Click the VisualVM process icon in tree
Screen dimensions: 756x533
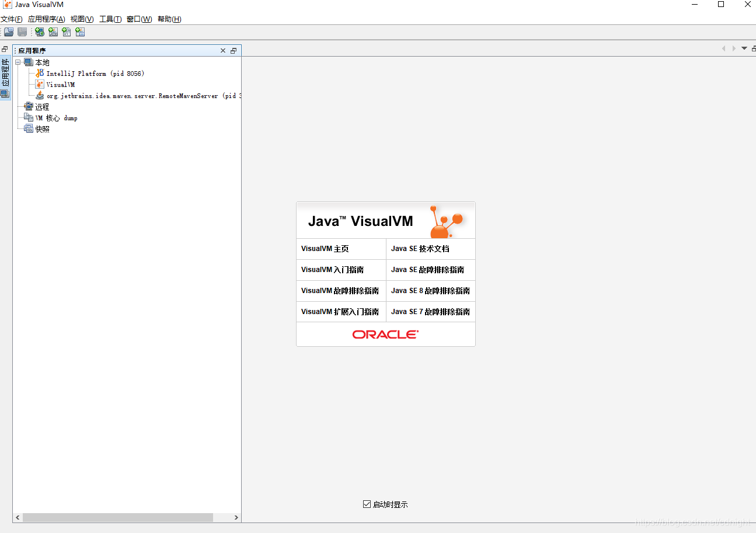(x=40, y=85)
